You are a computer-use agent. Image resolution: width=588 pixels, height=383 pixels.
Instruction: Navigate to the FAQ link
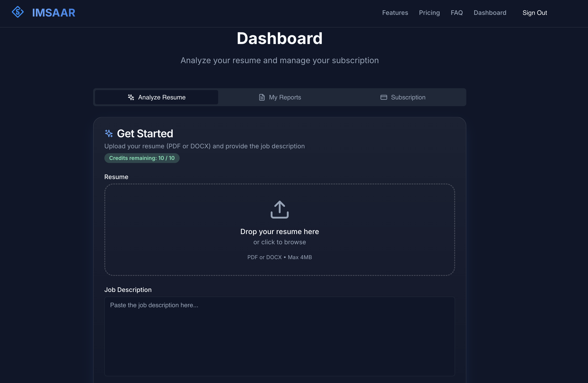click(456, 13)
